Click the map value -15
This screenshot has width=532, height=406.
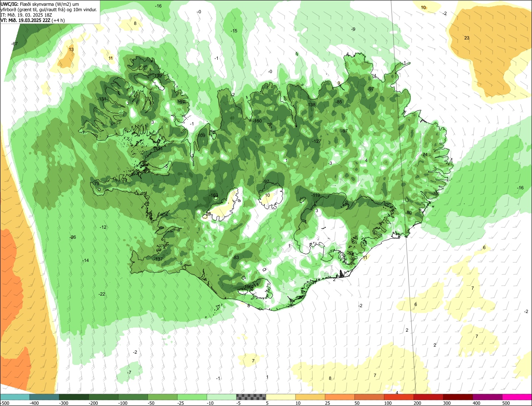(234, 31)
